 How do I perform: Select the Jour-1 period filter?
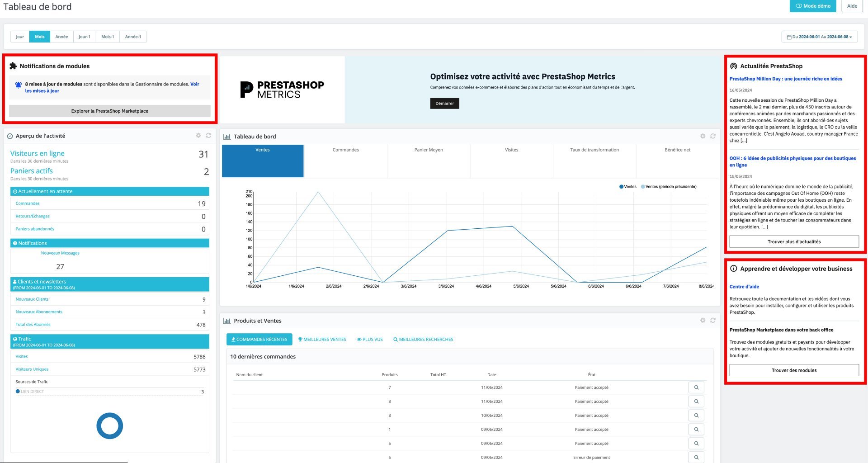coord(85,37)
